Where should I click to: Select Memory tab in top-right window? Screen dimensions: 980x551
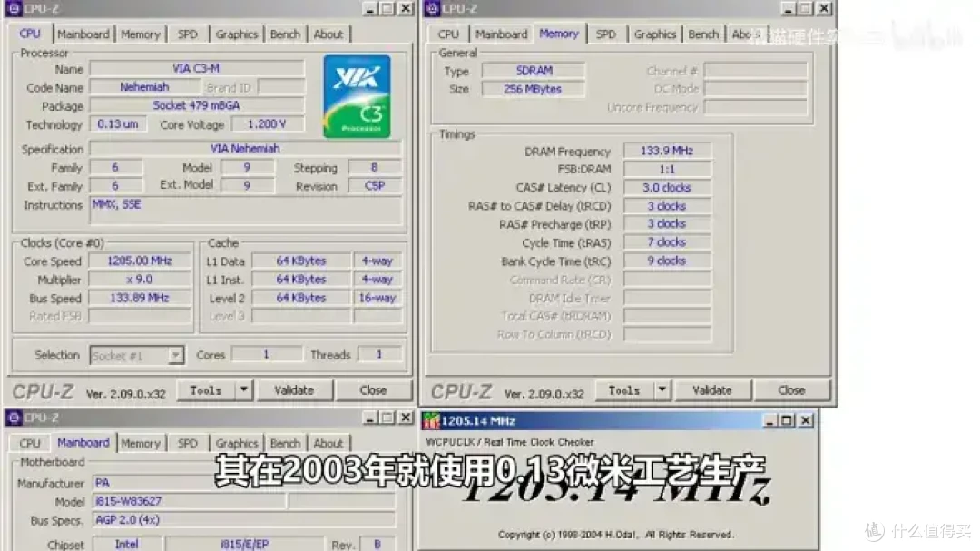click(x=559, y=34)
